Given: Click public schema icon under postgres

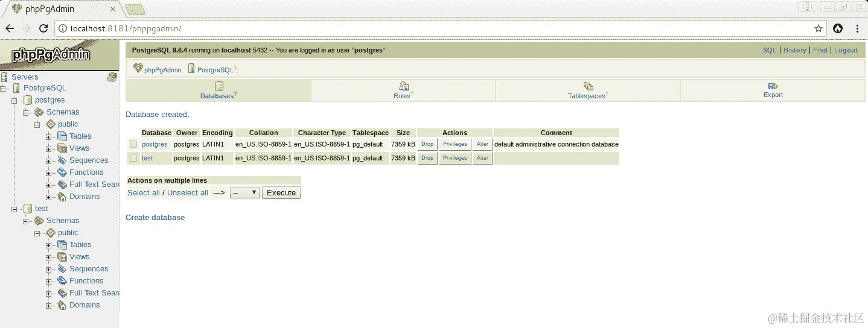Looking at the screenshot, I should point(51,124).
